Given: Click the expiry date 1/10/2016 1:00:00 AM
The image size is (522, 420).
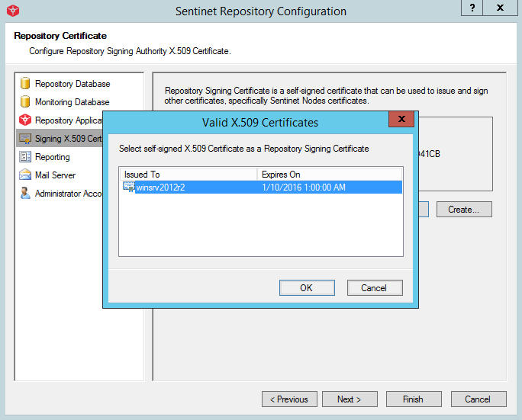Looking at the screenshot, I should 304,188.
